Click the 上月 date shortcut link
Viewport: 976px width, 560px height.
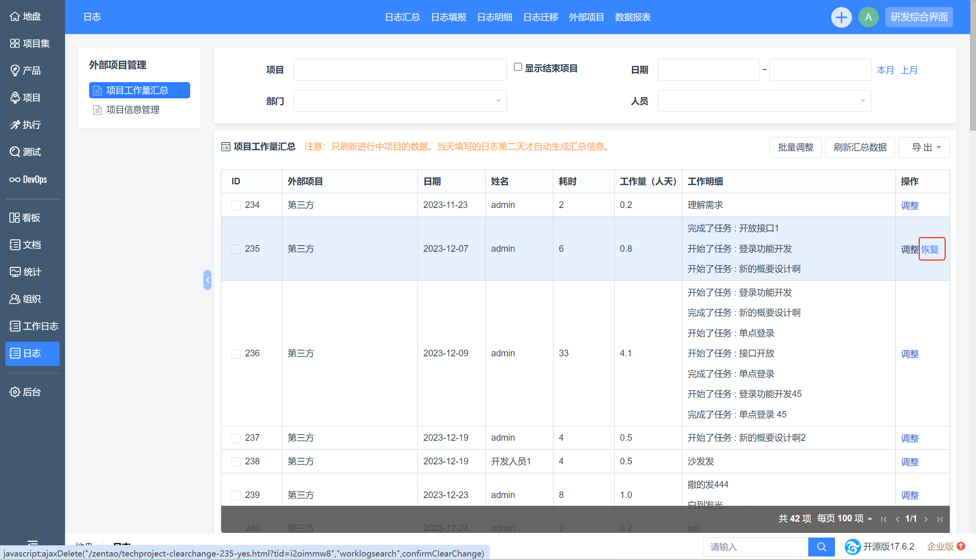pos(909,70)
